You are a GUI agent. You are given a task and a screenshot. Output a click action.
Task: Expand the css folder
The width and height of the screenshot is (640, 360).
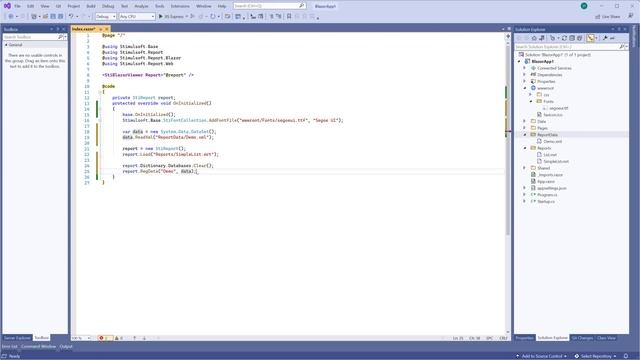coord(531,95)
